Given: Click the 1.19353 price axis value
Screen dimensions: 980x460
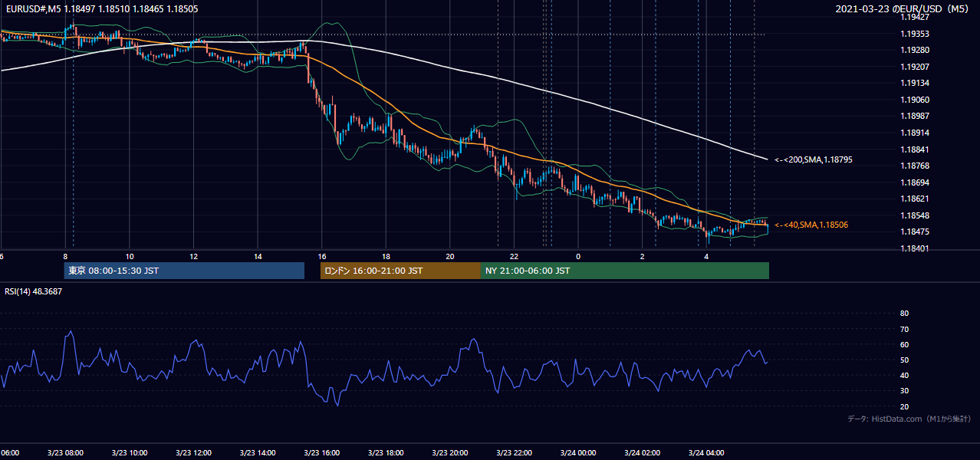Looking at the screenshot, I should [915, 33].
